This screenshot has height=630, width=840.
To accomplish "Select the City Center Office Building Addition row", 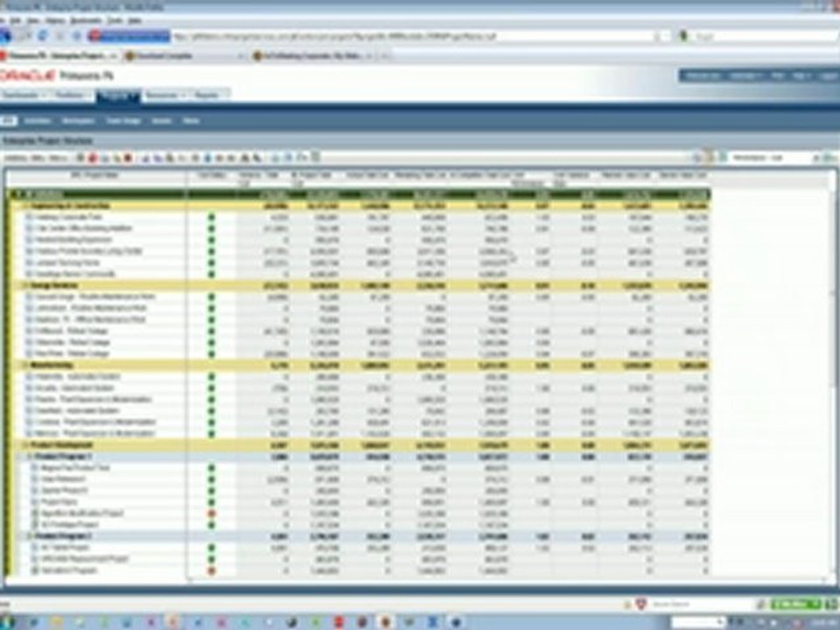I will click(x=359, y=228).
